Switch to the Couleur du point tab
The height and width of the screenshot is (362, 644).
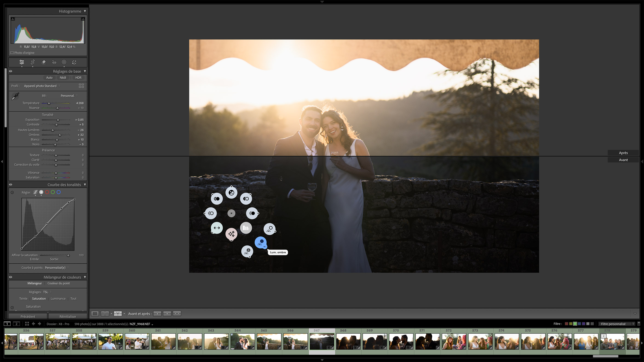(x=58, y=283)
